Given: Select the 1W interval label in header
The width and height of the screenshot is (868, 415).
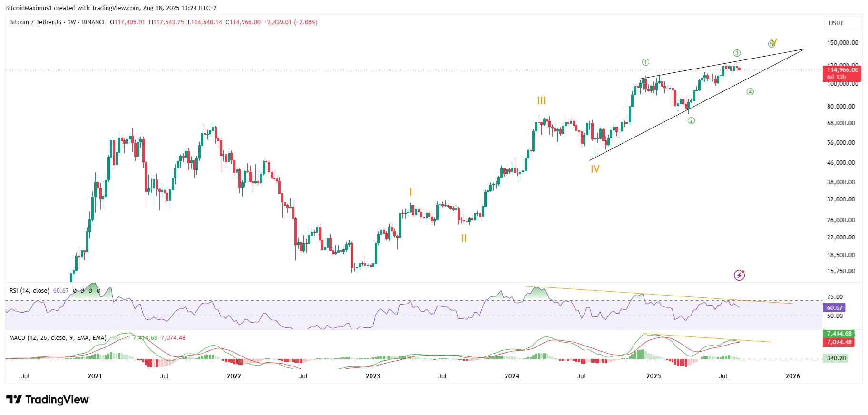Looking at the screenshot, I should [x=72, y=22].
